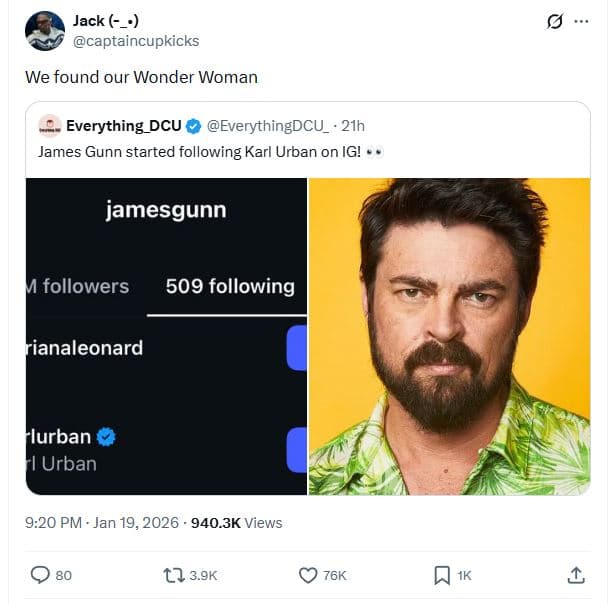The image size is (615, 604).
Task: Click the Everything_DCU small avatar
Action: 49,126
